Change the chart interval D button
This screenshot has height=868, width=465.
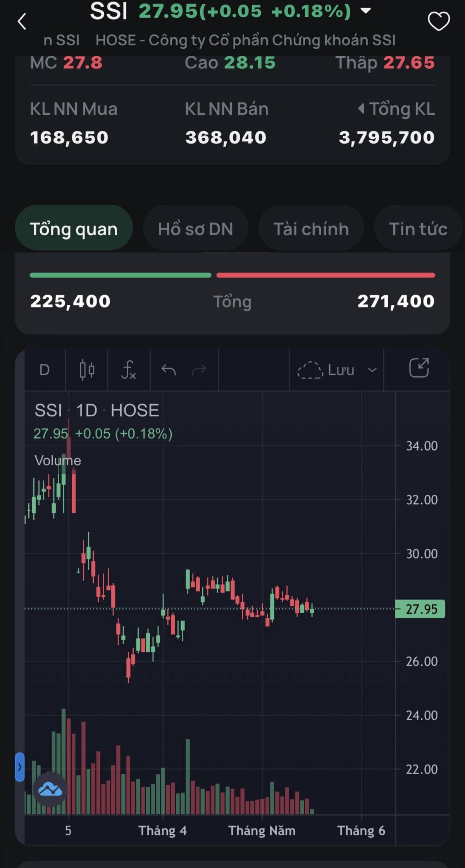[x=45, y=370]
